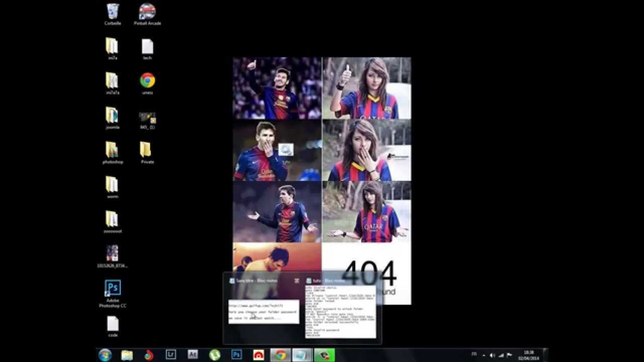Open the Windows Start menu
This screenshot has width=644, height=362.
click(x=105, y=355)
